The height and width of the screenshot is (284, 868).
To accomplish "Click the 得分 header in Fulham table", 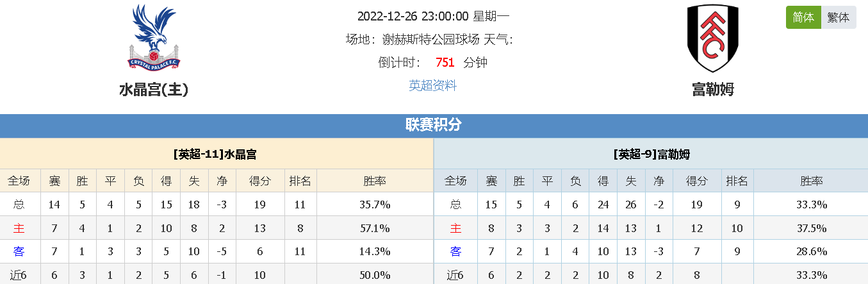I will pyautogui.click(x=697, y=181).
